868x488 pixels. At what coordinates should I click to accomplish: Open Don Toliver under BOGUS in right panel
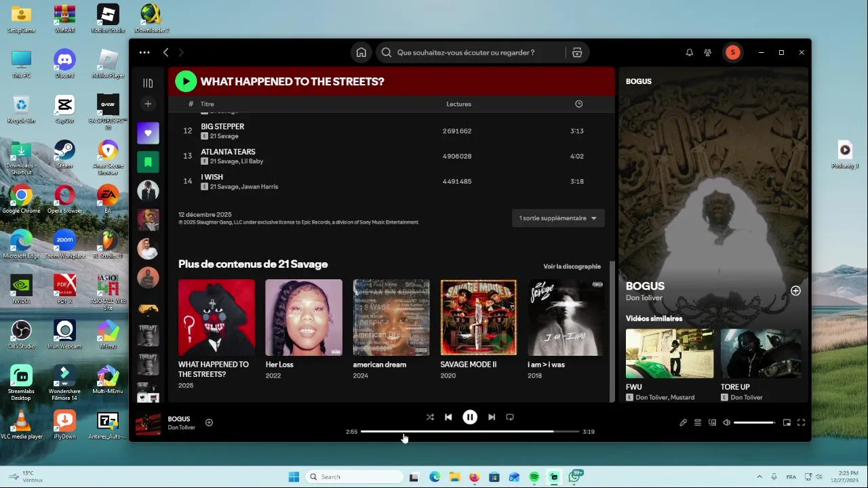coord(644,298)
